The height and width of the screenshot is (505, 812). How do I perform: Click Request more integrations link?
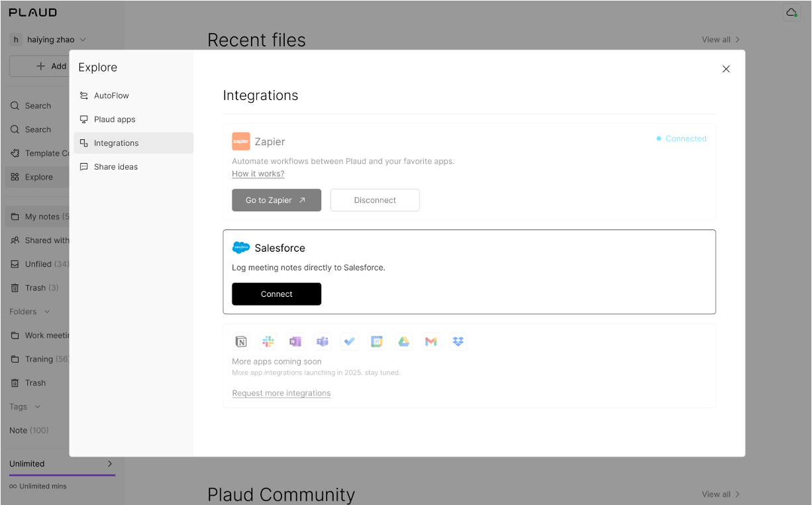click(281, 393)
